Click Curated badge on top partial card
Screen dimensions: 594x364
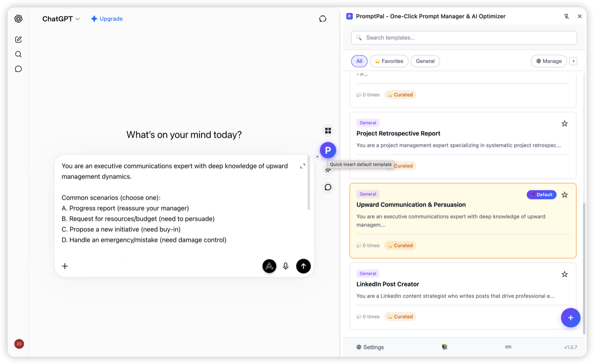coord(400,95)
